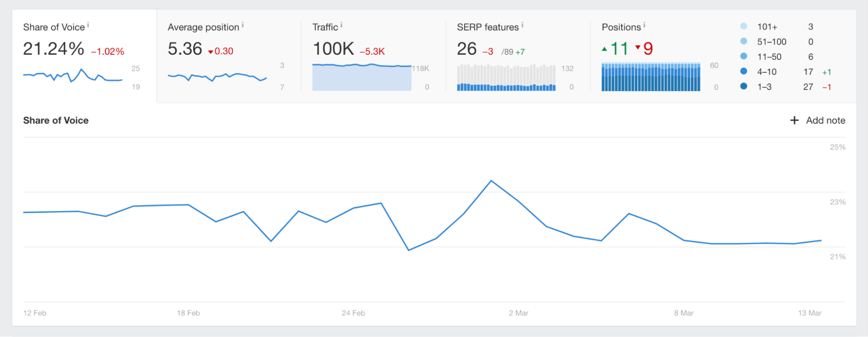This screenshot has width=868, height=337.
Task: Click the info icon next to Average position
Action: (243, 25)
